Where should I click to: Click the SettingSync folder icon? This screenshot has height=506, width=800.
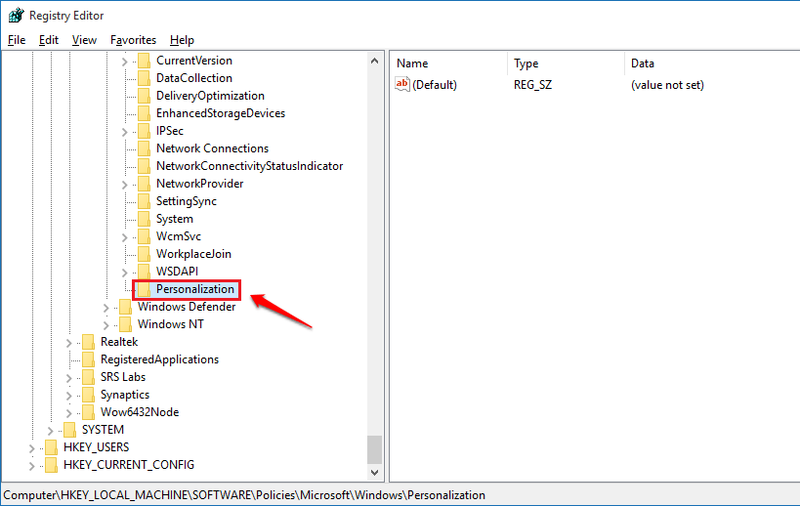[144, 201]
